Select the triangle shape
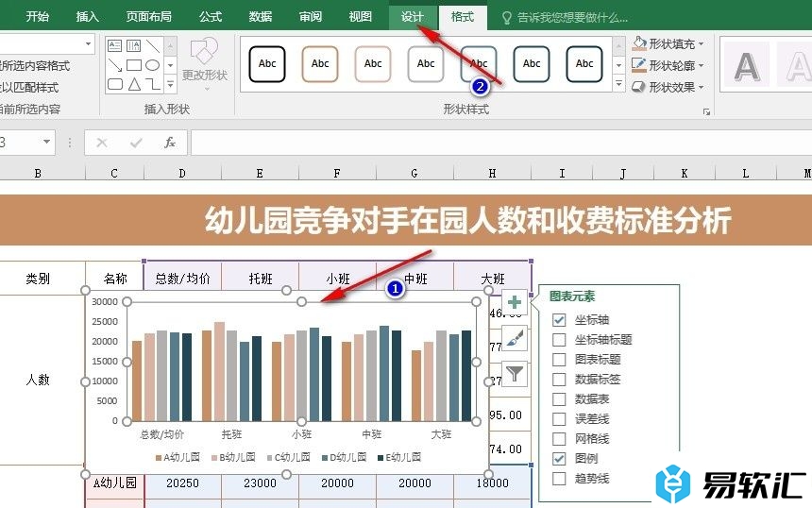The width and height of the screenshot is (812, 508). click(x=134, y=84)
